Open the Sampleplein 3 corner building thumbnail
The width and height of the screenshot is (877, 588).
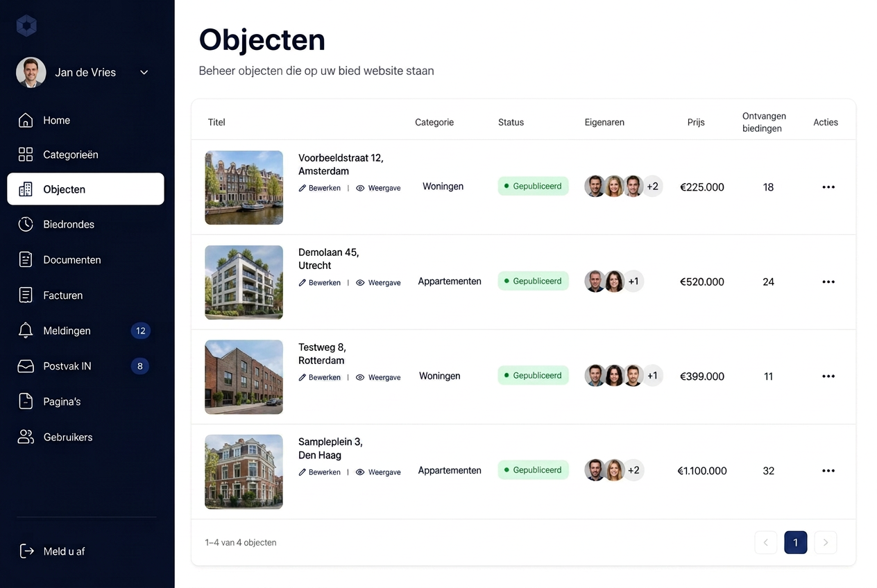point(244,472)
